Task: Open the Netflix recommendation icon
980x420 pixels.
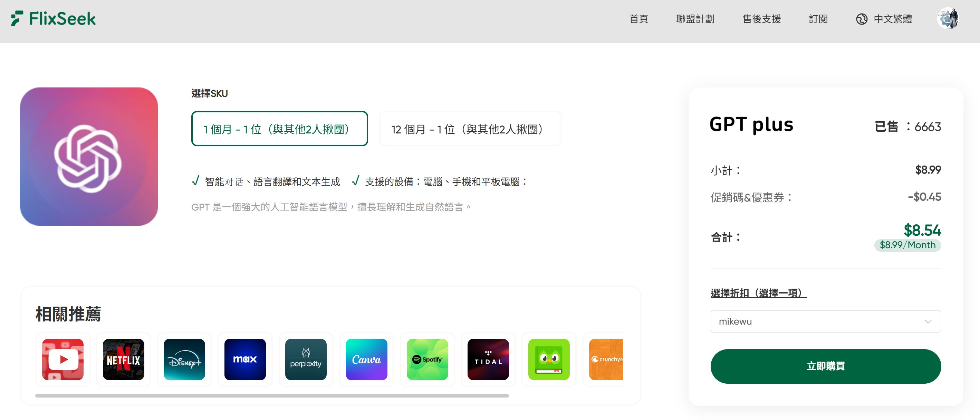Action: [124, 359]
